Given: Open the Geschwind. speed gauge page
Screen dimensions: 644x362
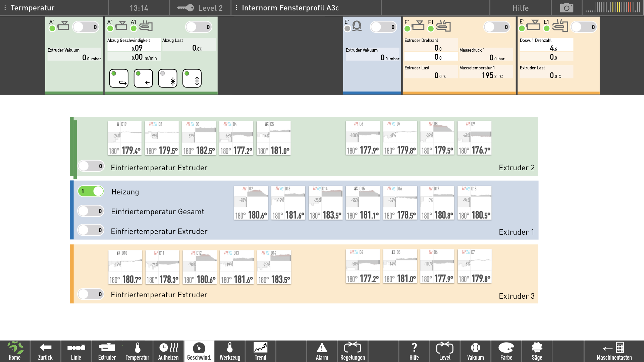Looking at the screenshot, I should click(199, 351).
